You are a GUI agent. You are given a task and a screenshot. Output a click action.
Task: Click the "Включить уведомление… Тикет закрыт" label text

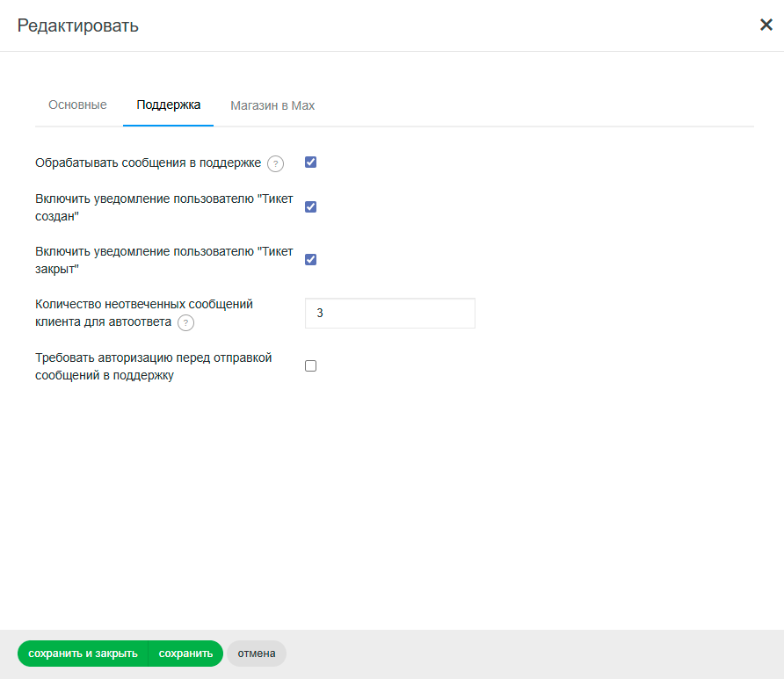point(163,259)
